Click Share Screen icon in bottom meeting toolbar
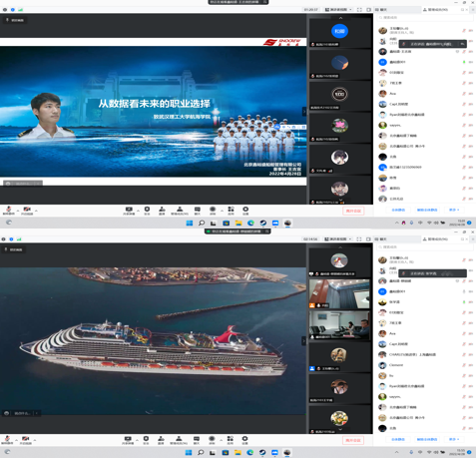The image size is (476, 458). [128, 440]
